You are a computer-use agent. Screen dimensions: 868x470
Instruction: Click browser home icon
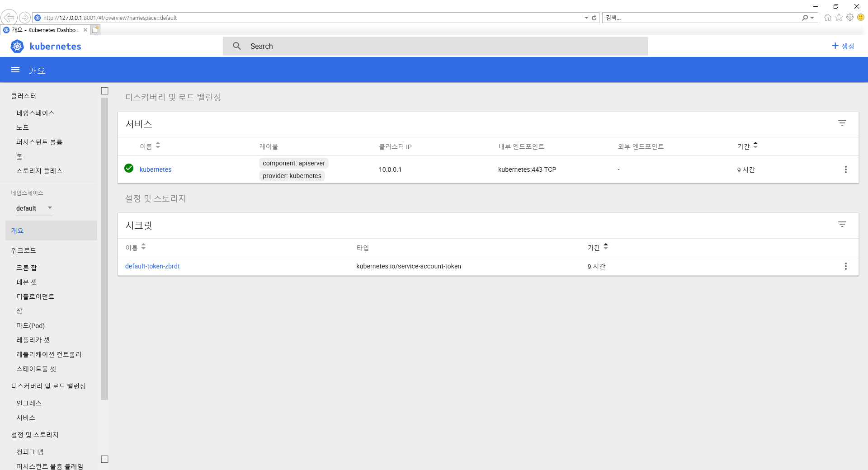[x=828, y=17]
